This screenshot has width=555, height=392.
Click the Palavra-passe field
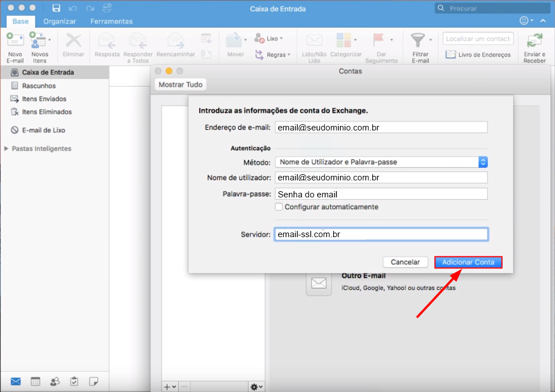tap(381, 194)
